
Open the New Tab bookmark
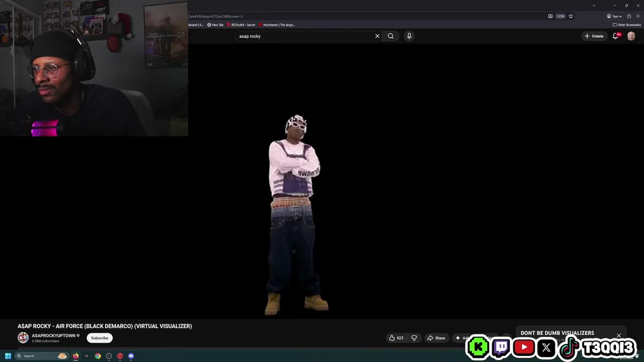click(x=215, y=25)
